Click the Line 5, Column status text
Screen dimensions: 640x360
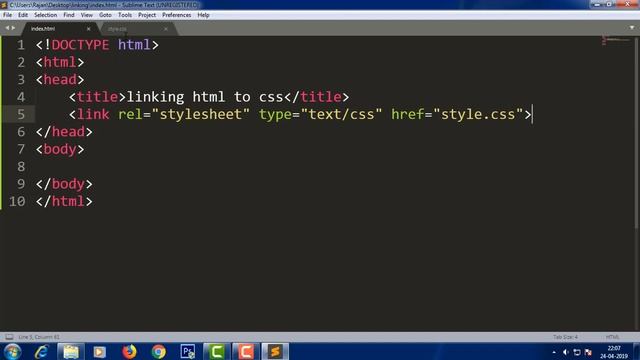click(x=39, y=337)
